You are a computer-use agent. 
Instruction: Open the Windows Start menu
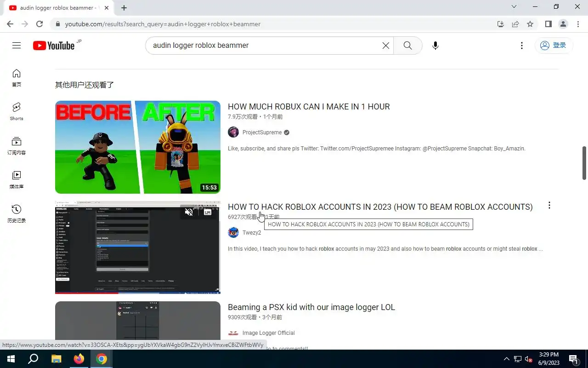pyautogui.click(x=11, y=359)
